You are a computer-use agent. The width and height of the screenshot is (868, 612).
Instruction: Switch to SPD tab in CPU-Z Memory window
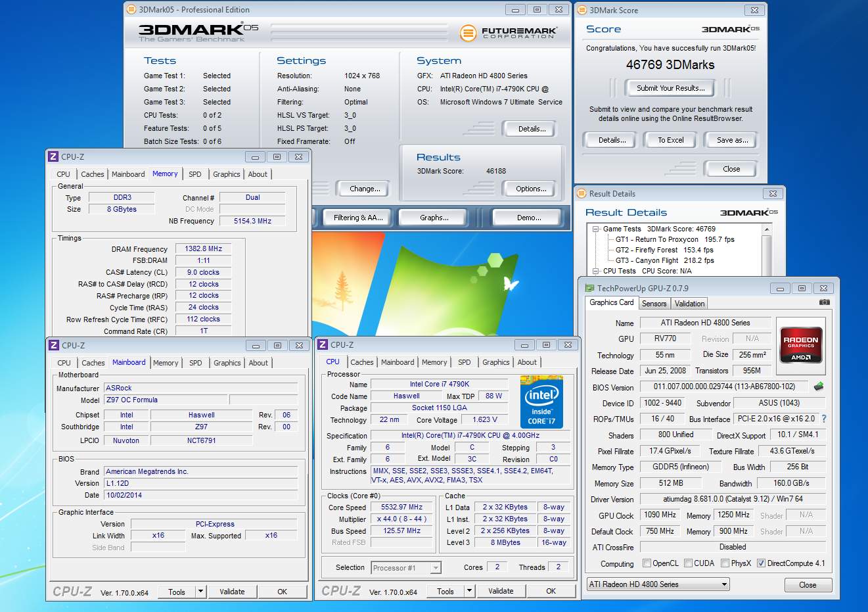tap(195, 174)
